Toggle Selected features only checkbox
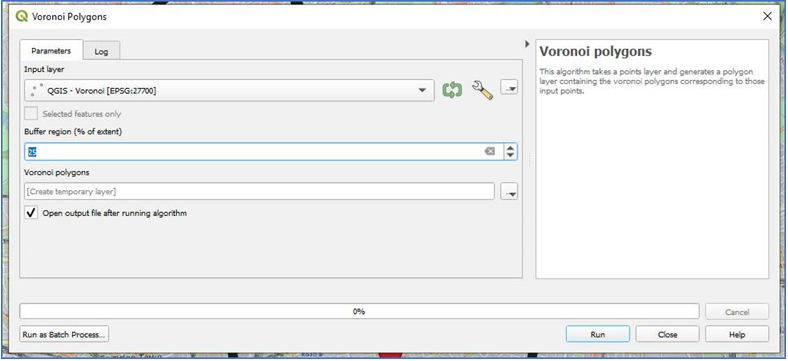788x361 pixels. click(x=31, y=114)
